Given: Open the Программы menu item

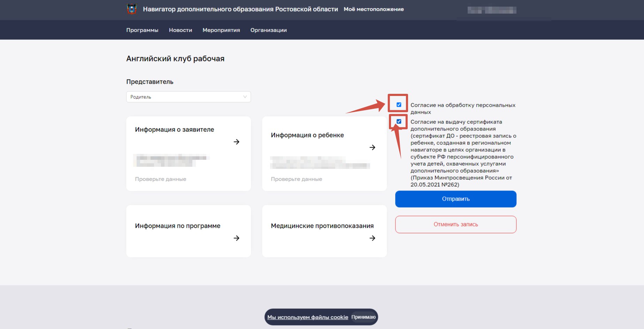Looking at the screenshot, I should click(142, 30).
